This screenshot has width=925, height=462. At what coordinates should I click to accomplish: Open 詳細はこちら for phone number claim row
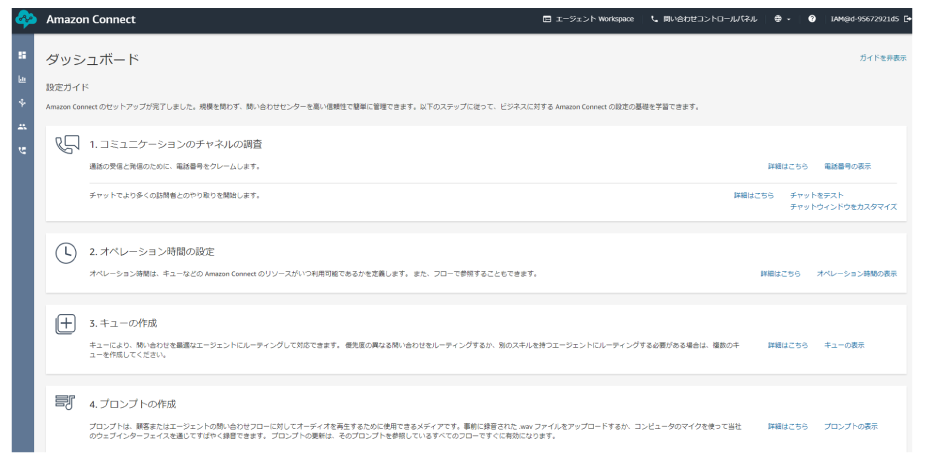pos(788,166)
